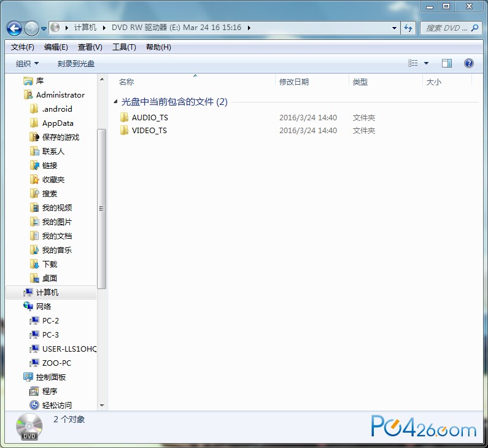Expand the arrow after the DVD breadcrumb
The image size is (488, 448).
[249, 28]
